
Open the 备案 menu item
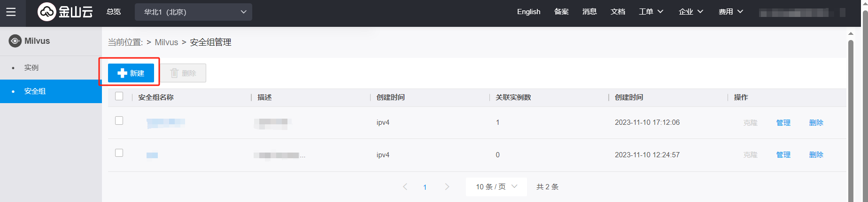click(562, 12)
